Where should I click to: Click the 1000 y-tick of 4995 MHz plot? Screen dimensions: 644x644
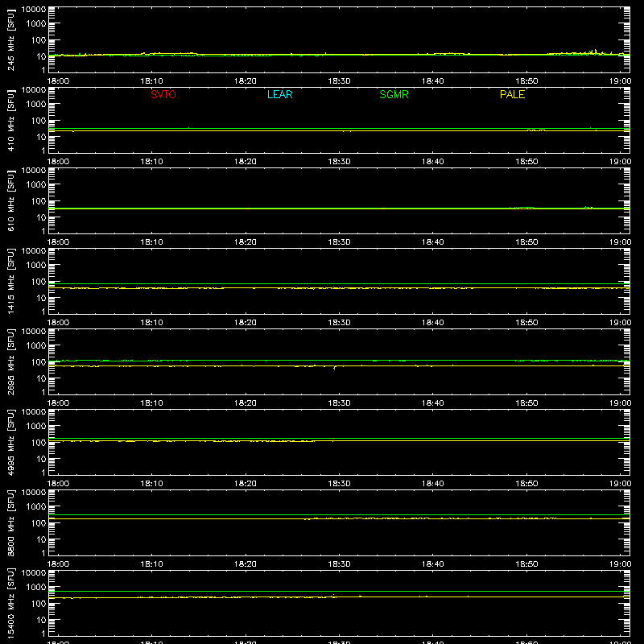click(x=36, y=427)
